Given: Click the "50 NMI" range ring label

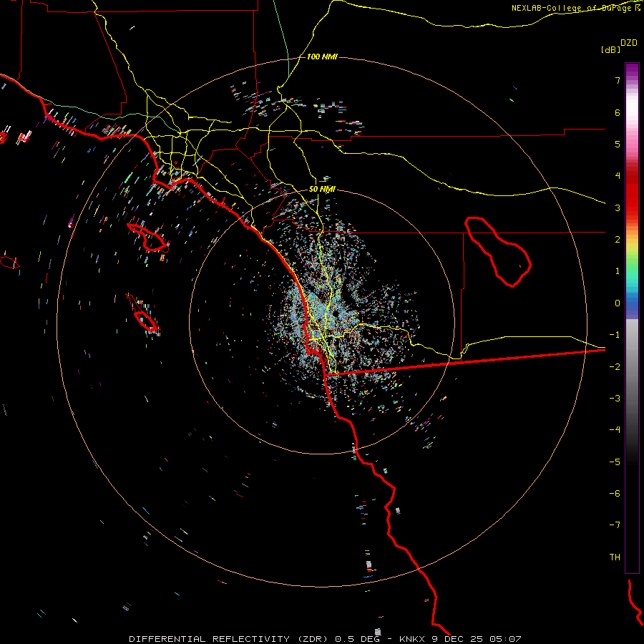Looking at the screenshot, I should (x=322, y=189).
